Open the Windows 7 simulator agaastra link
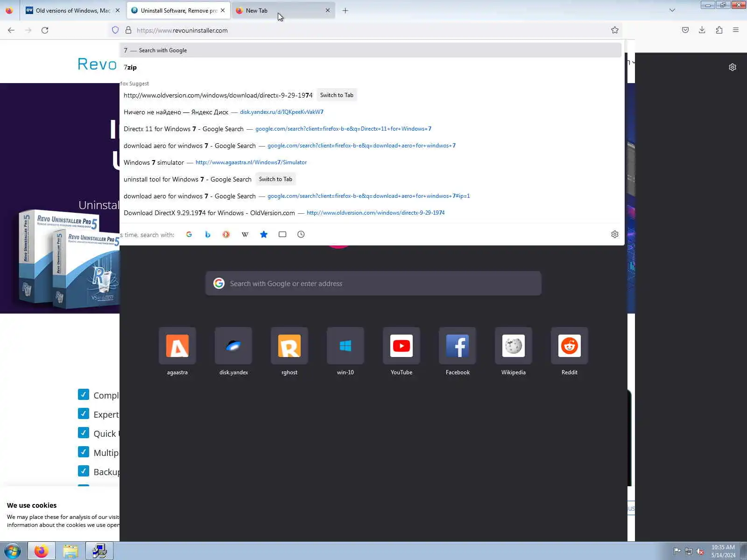 coord(251,162)
